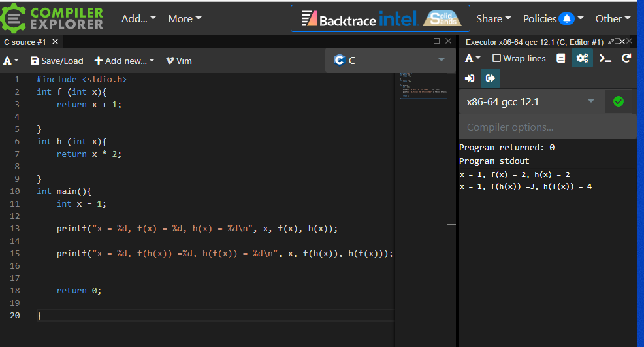This screenshot has width=644, height=347.
Task: Click 'int x = 1;' on line 11
Action: [82, 203]
